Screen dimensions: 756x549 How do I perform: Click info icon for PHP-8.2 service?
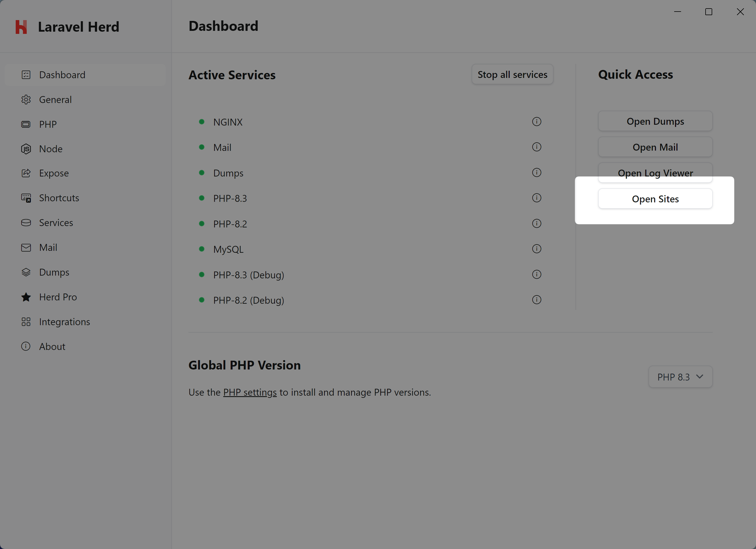point(536,224)
